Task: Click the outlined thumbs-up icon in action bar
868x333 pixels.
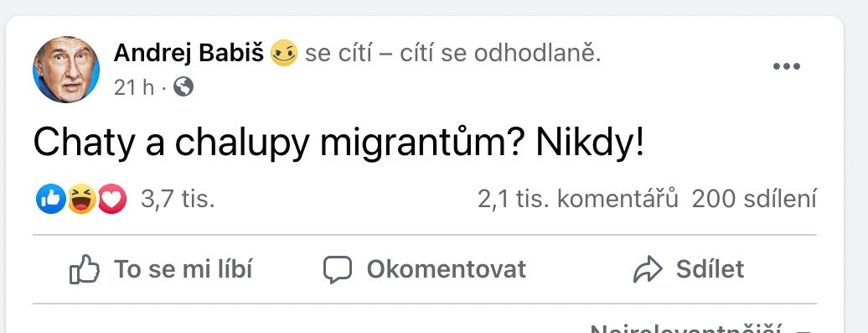Action: click(x=84, y=270)
